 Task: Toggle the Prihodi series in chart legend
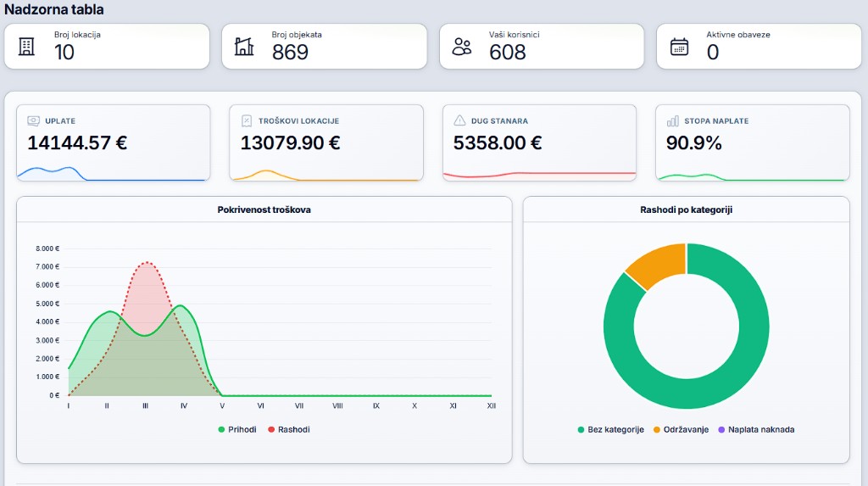[x=237, y=429]
